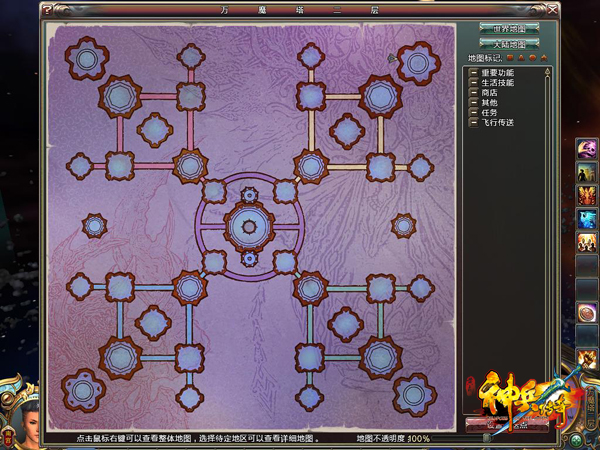Screen dimensions: 600x450
Task: Collapse the 重要功能 category
Action: point(474,72)
